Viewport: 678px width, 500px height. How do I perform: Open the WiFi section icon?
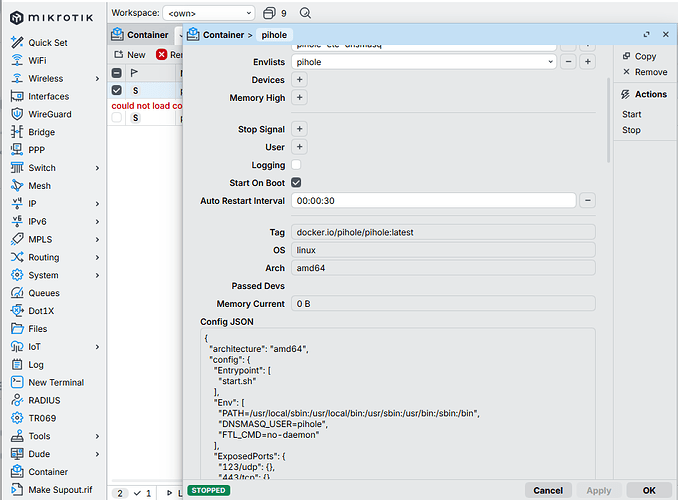coord(17,60)
